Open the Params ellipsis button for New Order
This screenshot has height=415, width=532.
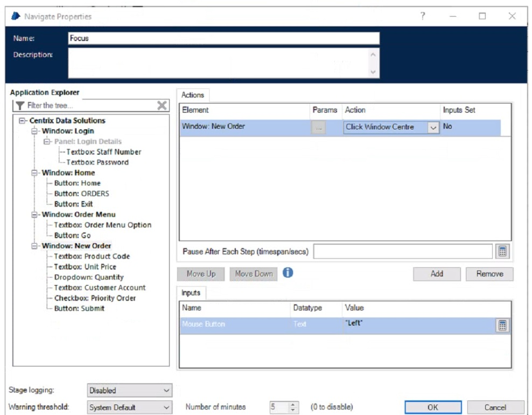pos(319,128)
